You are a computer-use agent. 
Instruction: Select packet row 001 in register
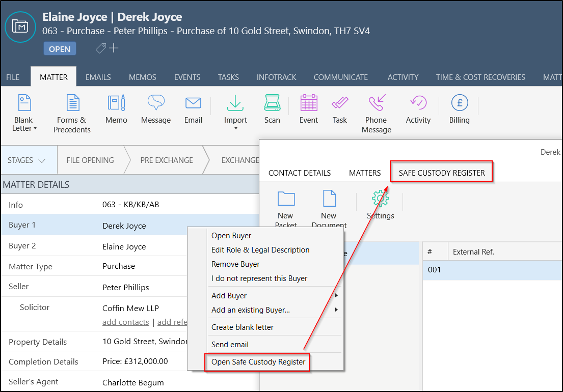click(x=492, y=270)
